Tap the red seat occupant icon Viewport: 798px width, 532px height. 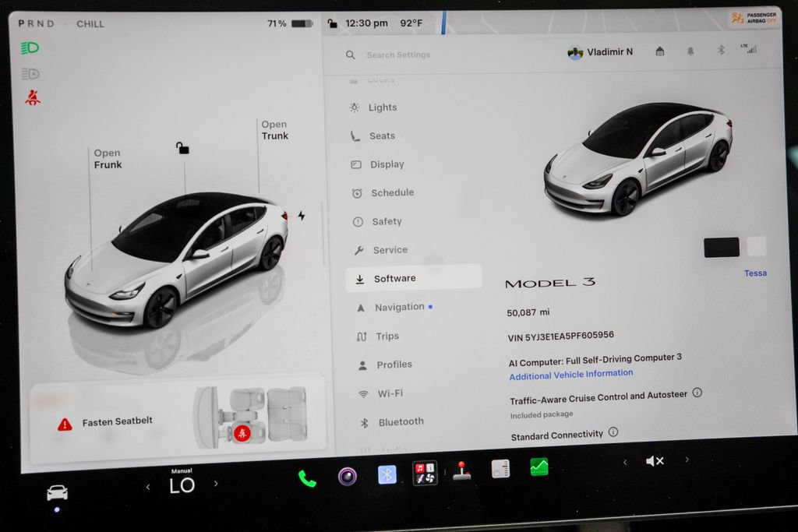[242, 433]
